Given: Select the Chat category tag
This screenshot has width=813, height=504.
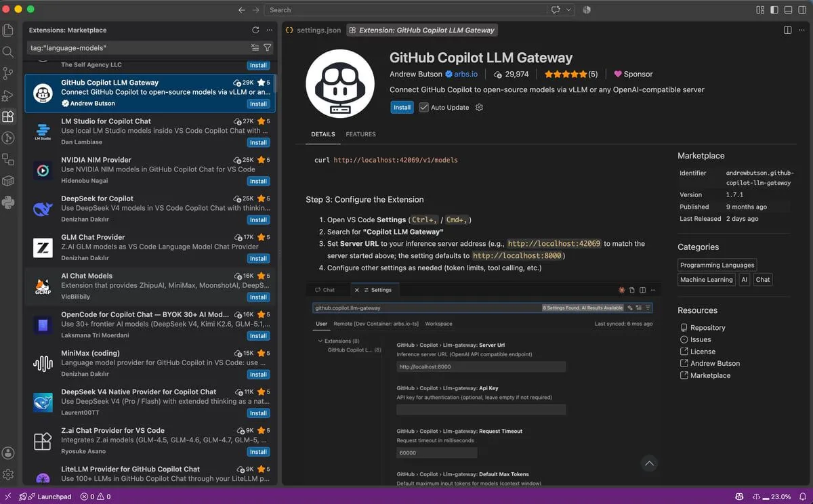Looking at the screenshot, I should click(x=763, y=279).
